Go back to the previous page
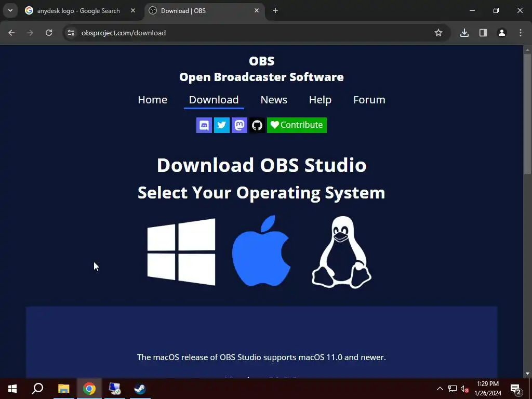 [x=11, y=33]
